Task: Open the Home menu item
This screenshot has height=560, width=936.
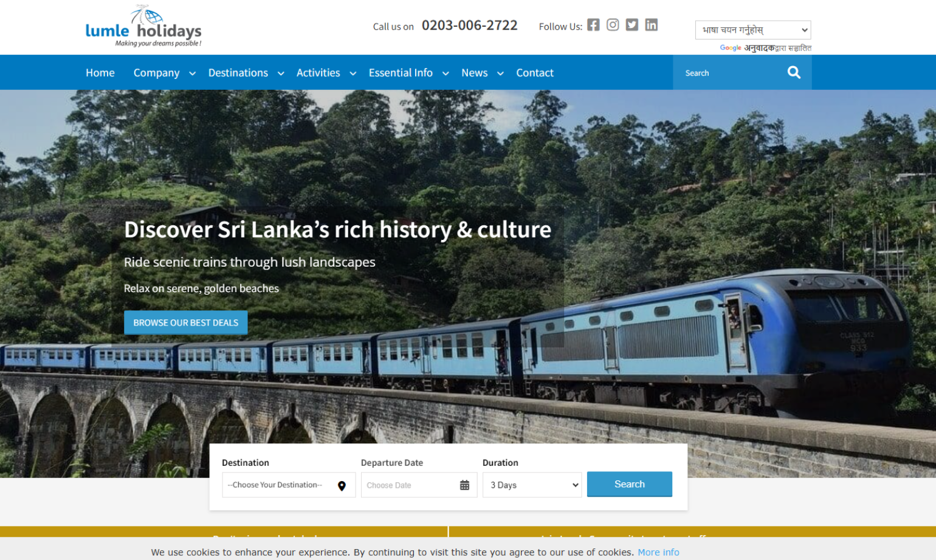Action: pos(100,73)
